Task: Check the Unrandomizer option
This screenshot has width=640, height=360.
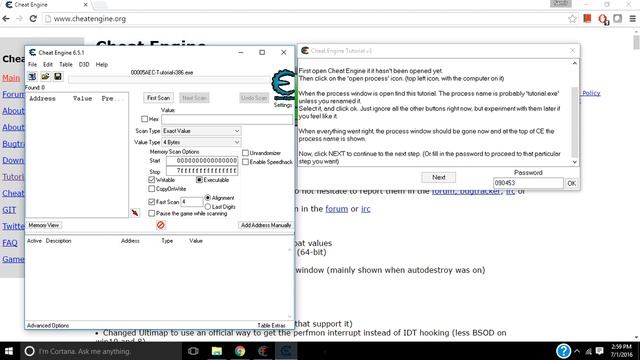Action: point(245,153)
